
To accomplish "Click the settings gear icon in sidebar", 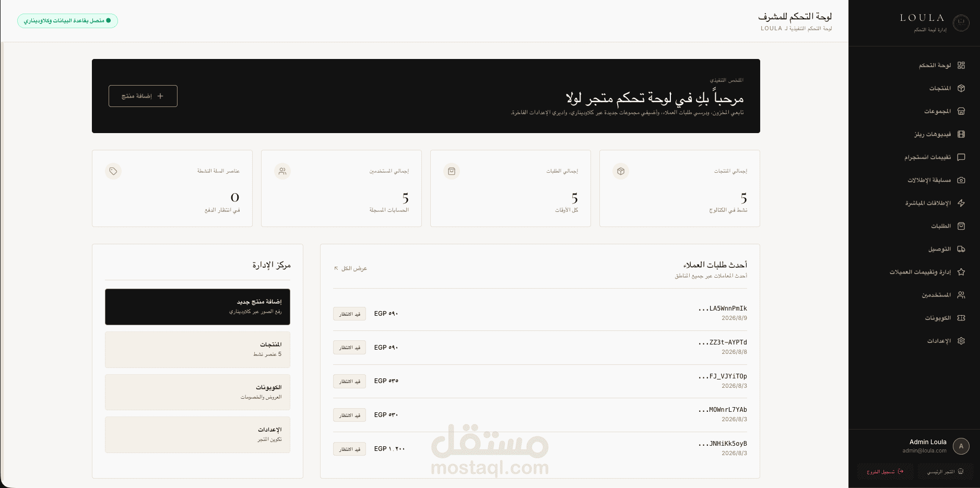I will click(961, 341).
